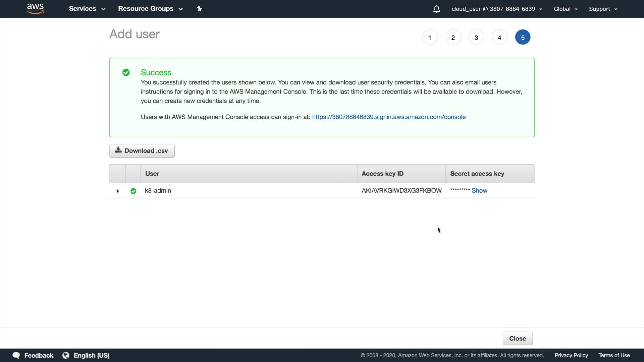Show the secret access key
The image size is (644, 362).
pyautogui.click(x=479, y=190)
